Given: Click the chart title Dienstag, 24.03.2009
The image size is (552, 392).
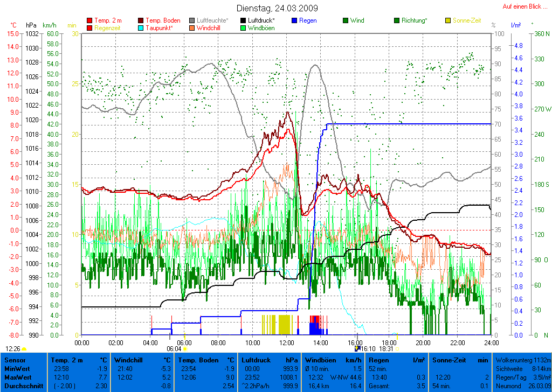Looking at the screenshot, I should 277,8.
